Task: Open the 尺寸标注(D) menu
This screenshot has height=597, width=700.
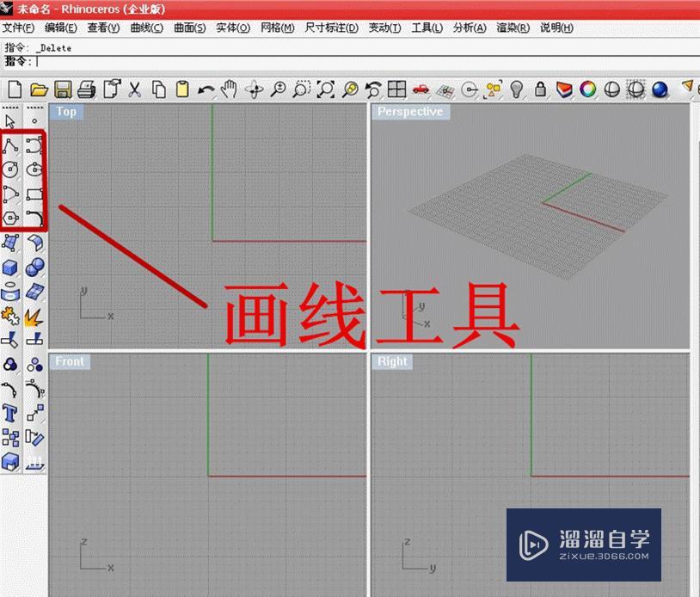Action: point(331,28)
